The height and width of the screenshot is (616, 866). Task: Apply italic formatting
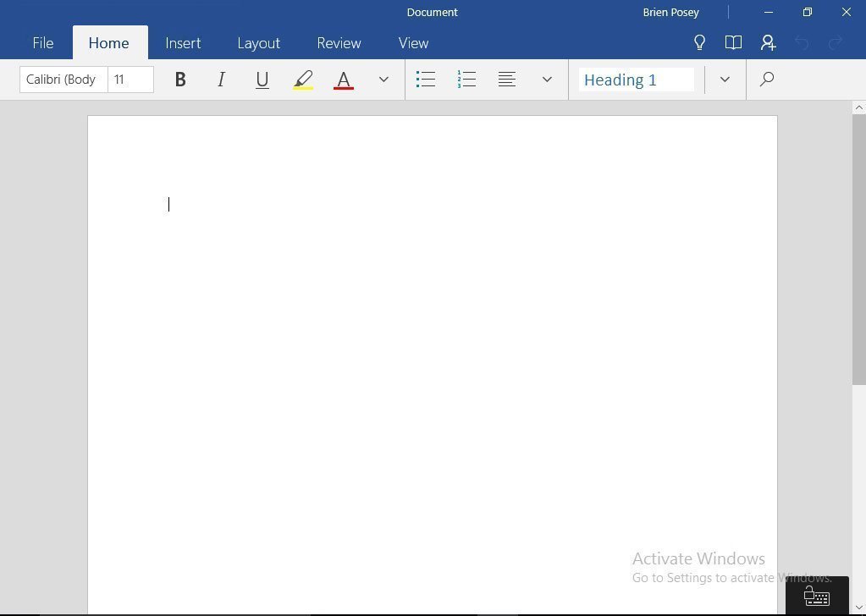[221, 79]
